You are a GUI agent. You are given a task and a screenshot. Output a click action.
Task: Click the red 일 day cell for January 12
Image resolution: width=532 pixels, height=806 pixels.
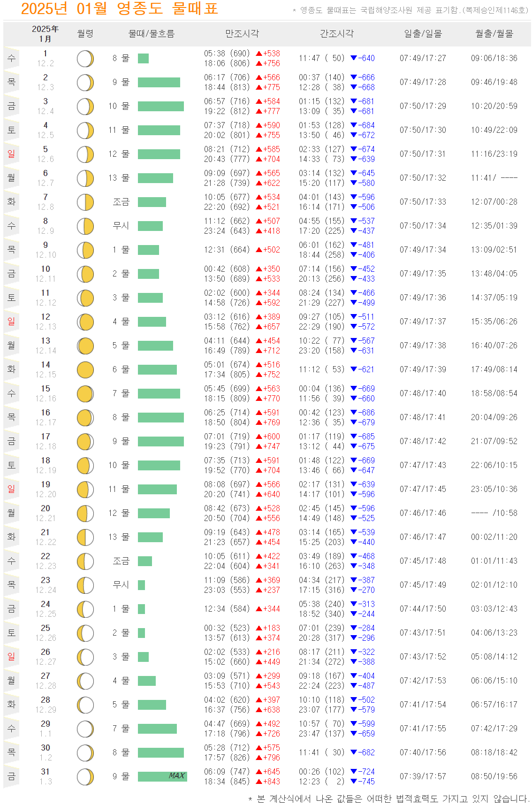11,322
